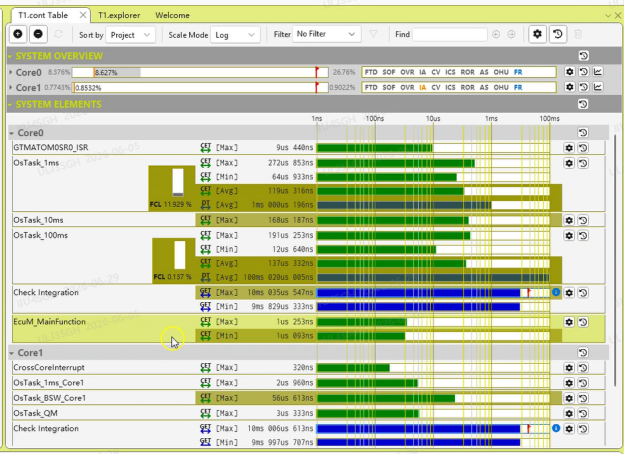This screenshot has height=454, width=624.
Task: Toggle the FR flag in Core0 row
Action: tap(518, 72)
